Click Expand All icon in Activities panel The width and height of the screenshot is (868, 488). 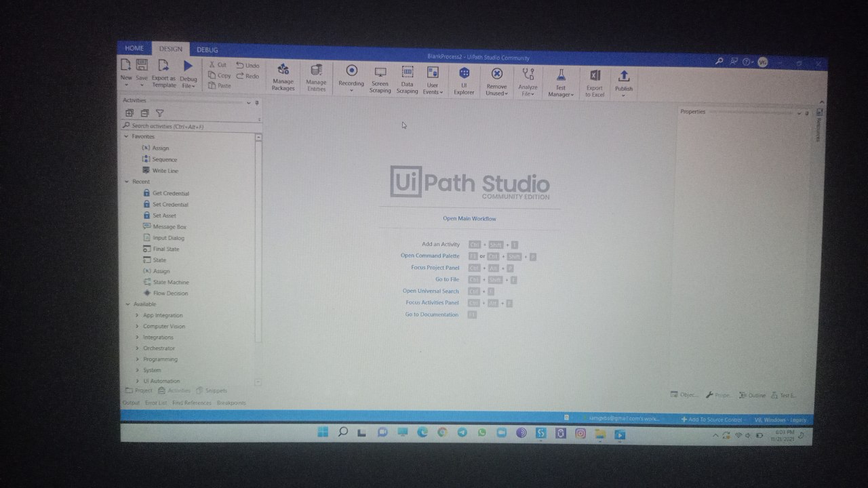[129, 113]
